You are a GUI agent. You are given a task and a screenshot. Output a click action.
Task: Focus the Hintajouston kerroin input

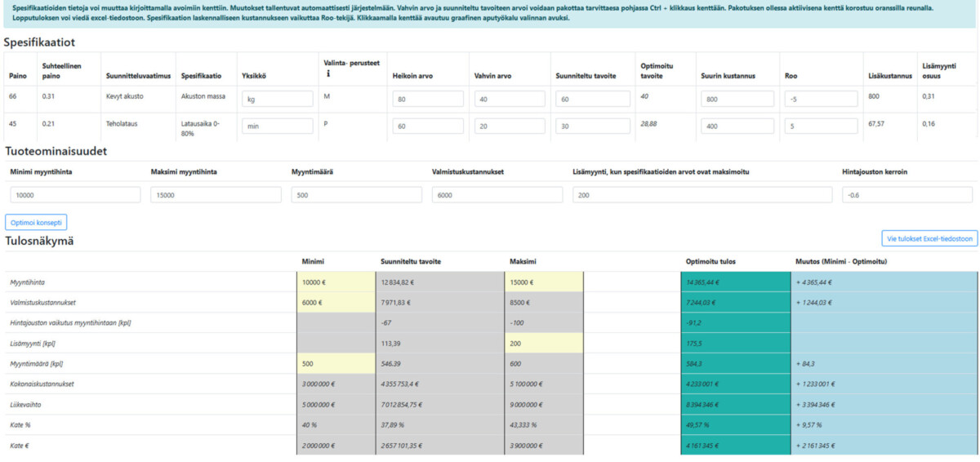pos(907,195)
